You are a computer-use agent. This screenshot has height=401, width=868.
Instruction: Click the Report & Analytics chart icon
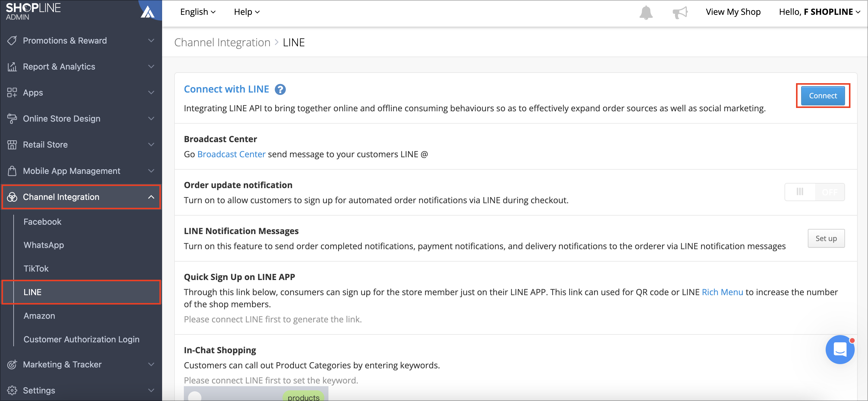12,67
